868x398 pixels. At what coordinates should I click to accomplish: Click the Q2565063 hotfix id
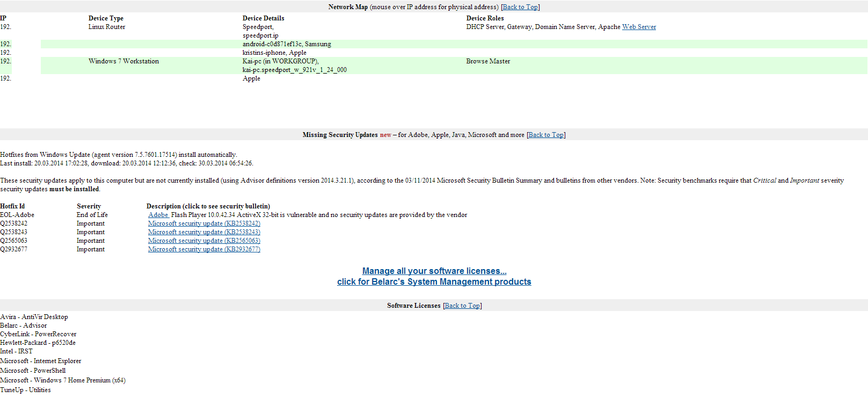pos(13,241)
